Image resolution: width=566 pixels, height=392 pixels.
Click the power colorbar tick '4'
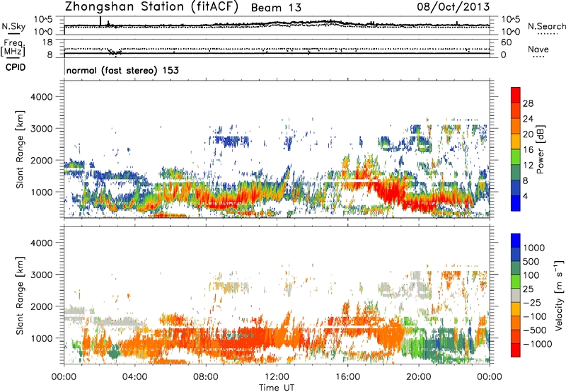[526, 197]
